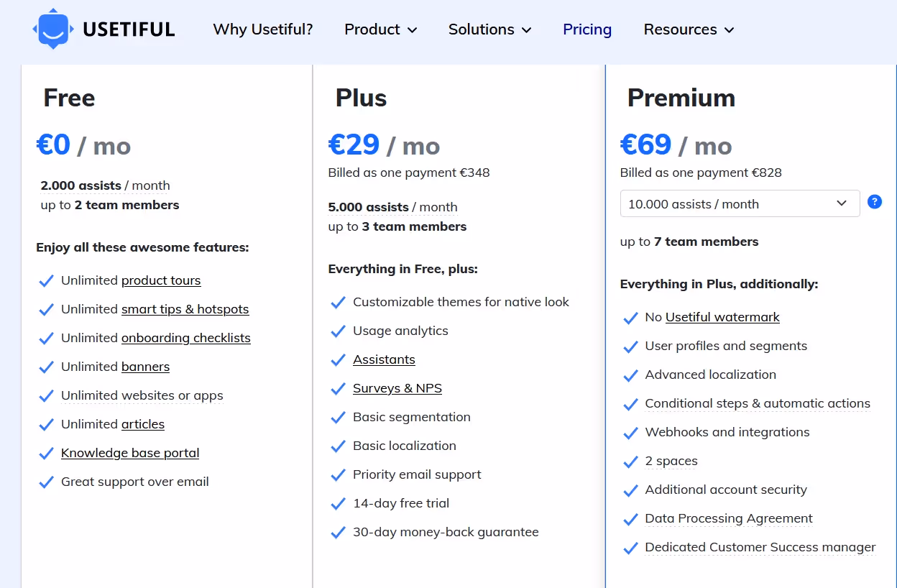Click checkmark icon next to 2 spaces

tap(630, 461)
